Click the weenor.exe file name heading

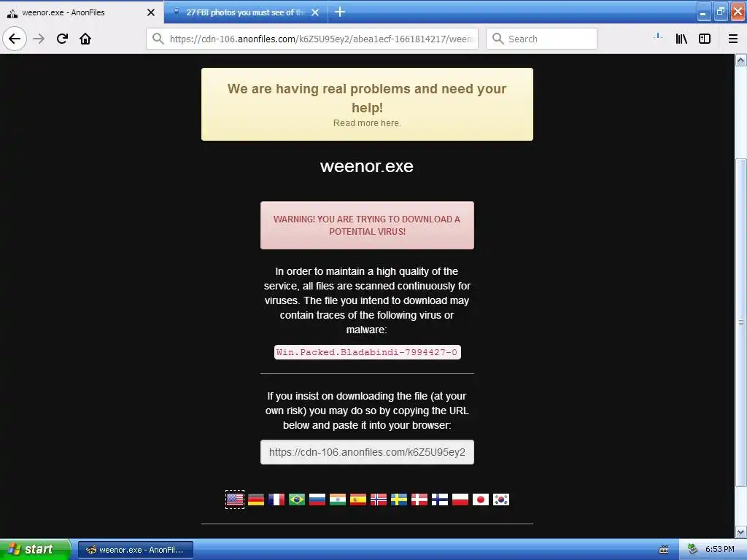pyautogui.click(x=367, y=166)
